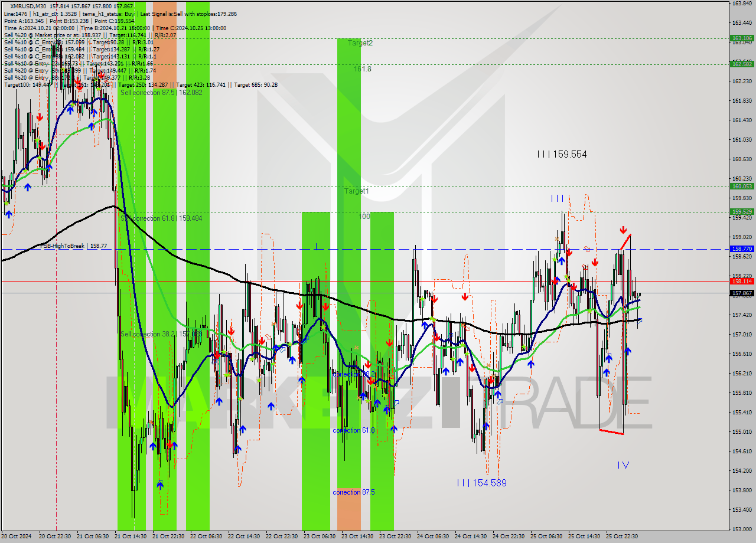756x543 pixels.
Task: Click the 'I I I 159.554' wave label
Action: click(562, 154)
